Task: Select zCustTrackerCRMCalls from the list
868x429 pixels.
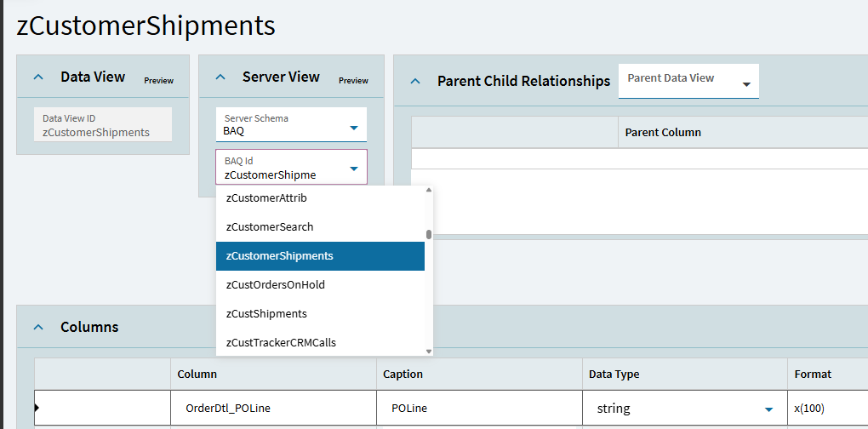Action: click(x=281, y=342)
